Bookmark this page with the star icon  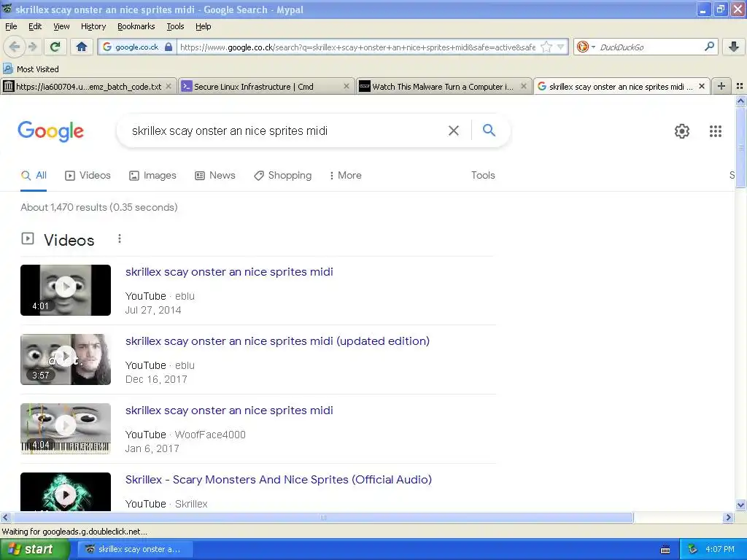click(x=547, y=47)
